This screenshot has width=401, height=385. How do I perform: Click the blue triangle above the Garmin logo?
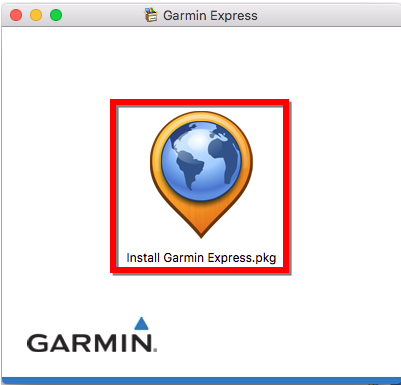point(141,323)
